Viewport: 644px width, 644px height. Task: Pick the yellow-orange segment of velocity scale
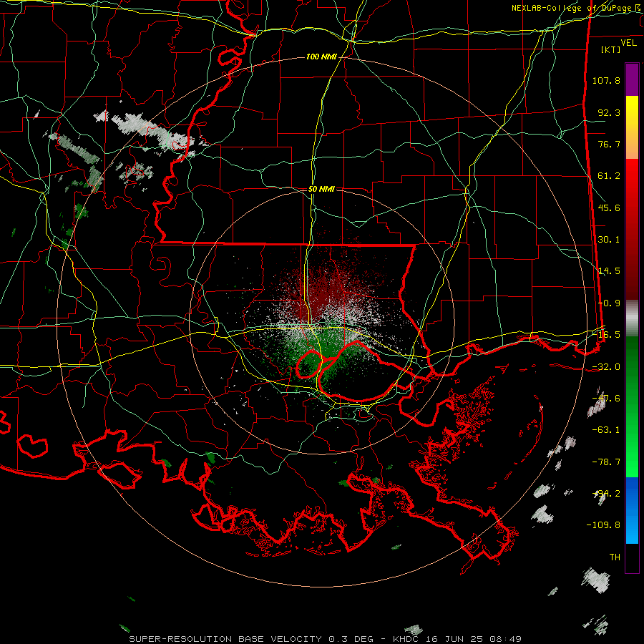(x=632, y=127)
